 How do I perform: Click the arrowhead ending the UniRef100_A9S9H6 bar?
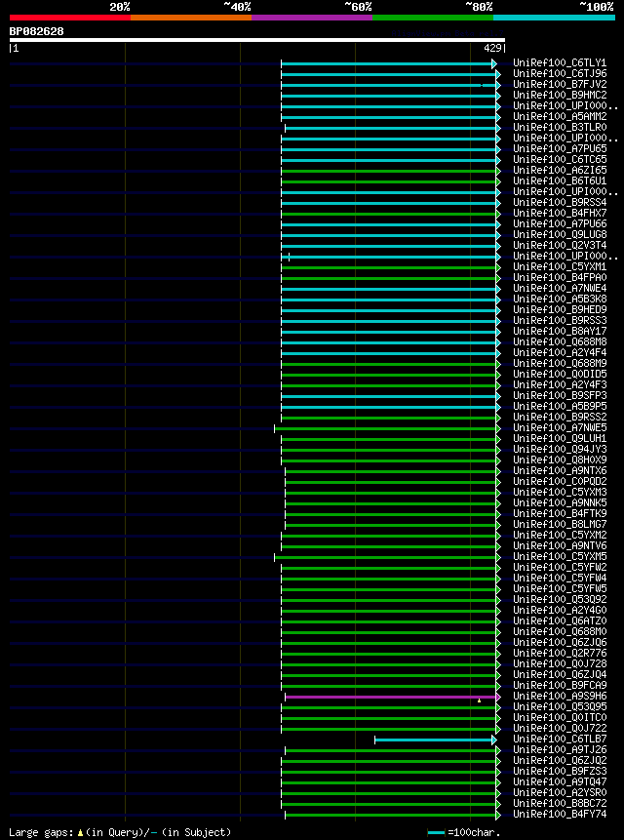[498, 697]
